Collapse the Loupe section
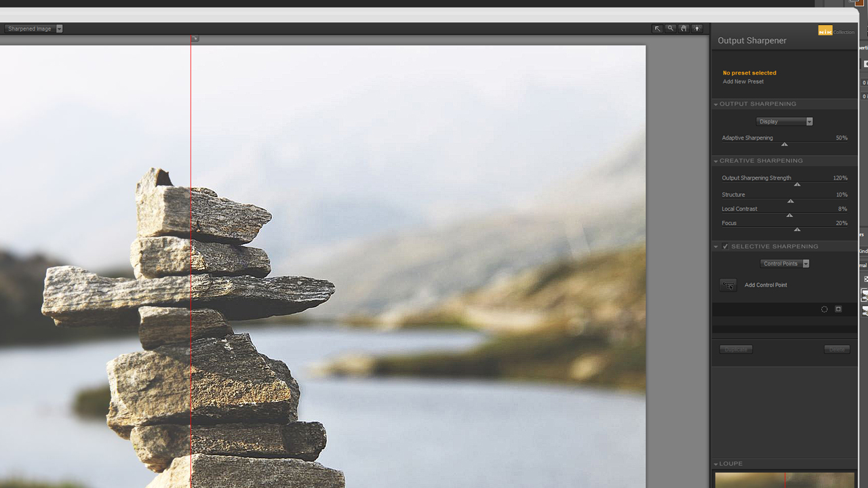This screenshot has height=488, width=868. (x=715, y=464)
